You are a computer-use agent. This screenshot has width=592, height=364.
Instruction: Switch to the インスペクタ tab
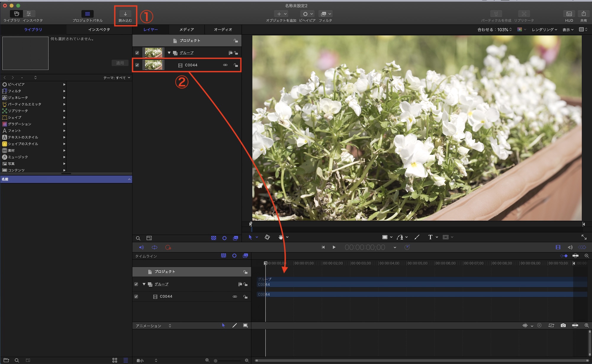99,30
